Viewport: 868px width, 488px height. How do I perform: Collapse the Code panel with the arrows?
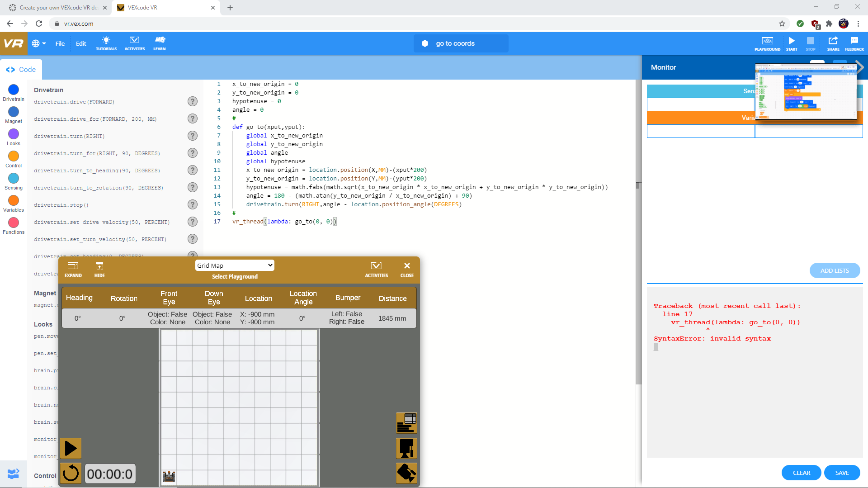tap(10, 69)
